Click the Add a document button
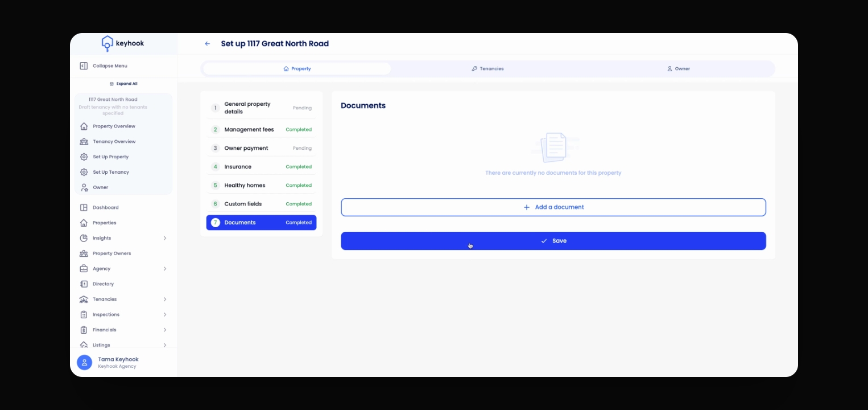The width and height of the screenshot is (868, 410). coord(553,207)
